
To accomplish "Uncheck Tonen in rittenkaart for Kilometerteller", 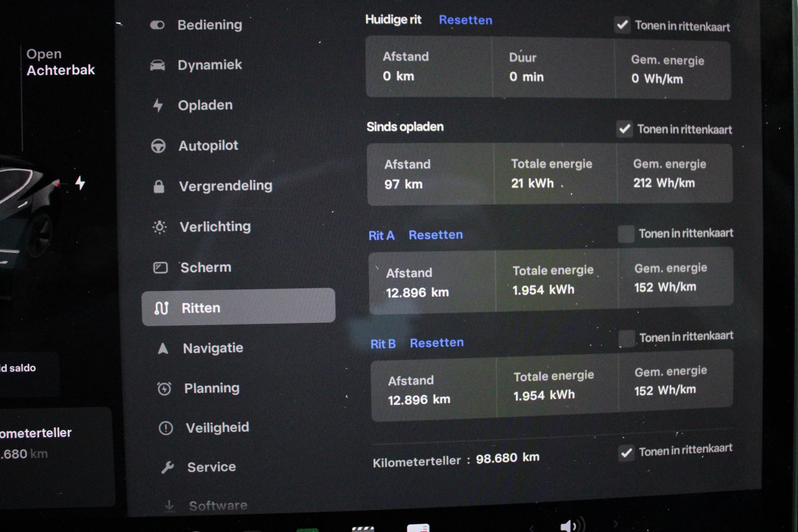I will tap(626, 453).
